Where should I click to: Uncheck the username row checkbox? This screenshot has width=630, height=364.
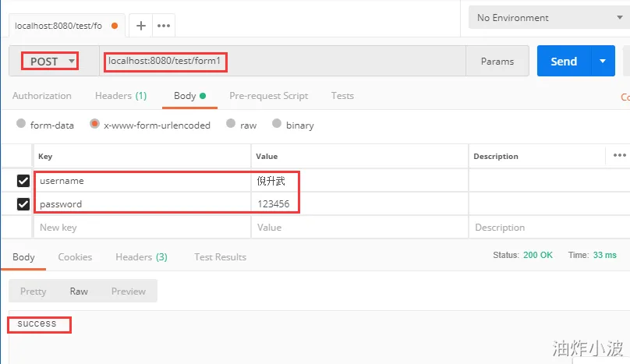pyautogui.click(x=23, y=181)
